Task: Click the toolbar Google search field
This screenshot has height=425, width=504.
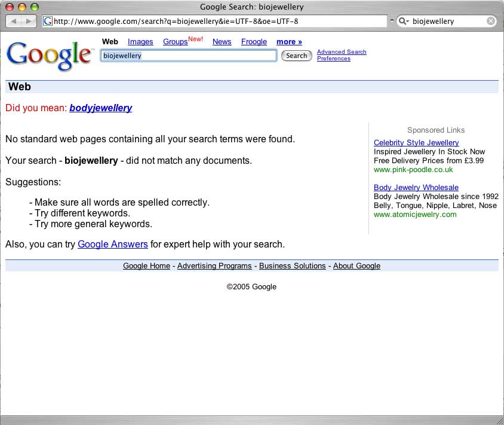Action: tap(446, 22)
